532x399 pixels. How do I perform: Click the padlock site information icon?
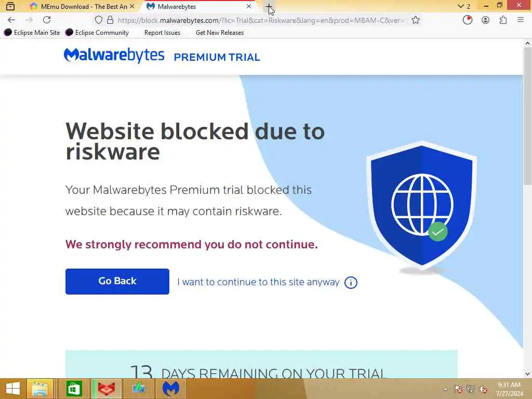pyautogui.click(x=110, y=20)
